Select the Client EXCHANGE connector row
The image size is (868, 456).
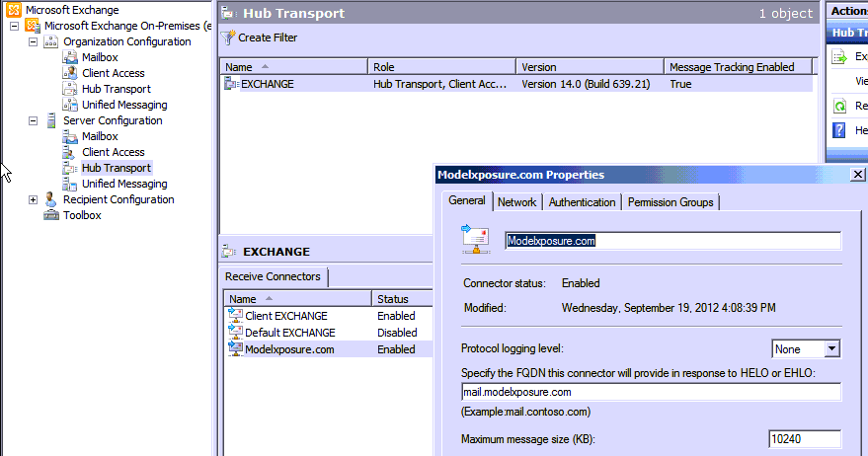pos(329,316)
